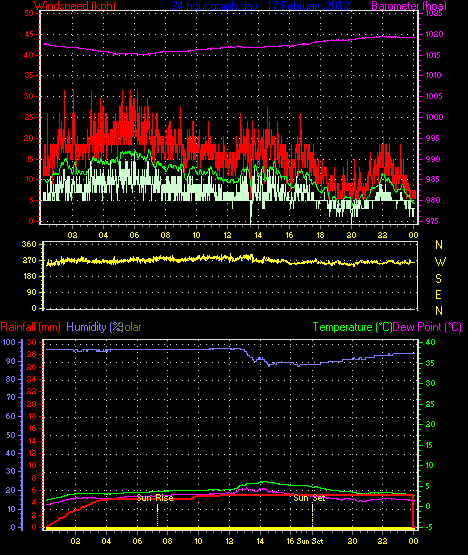468x555 pixels.
Task: Select the '24 hour graph day : 17 February 2012' title
Action: click(x=261, y=5)
